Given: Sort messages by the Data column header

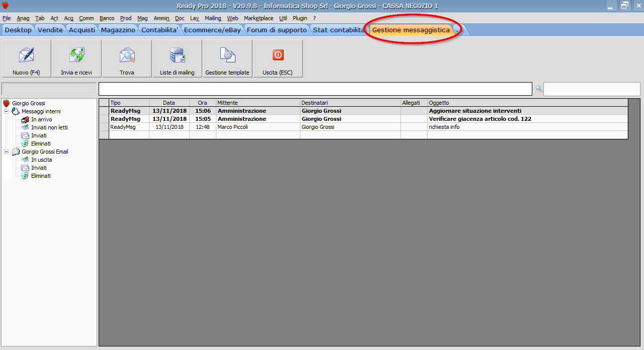Looking at the screenshot, I should tap(170, 103).
